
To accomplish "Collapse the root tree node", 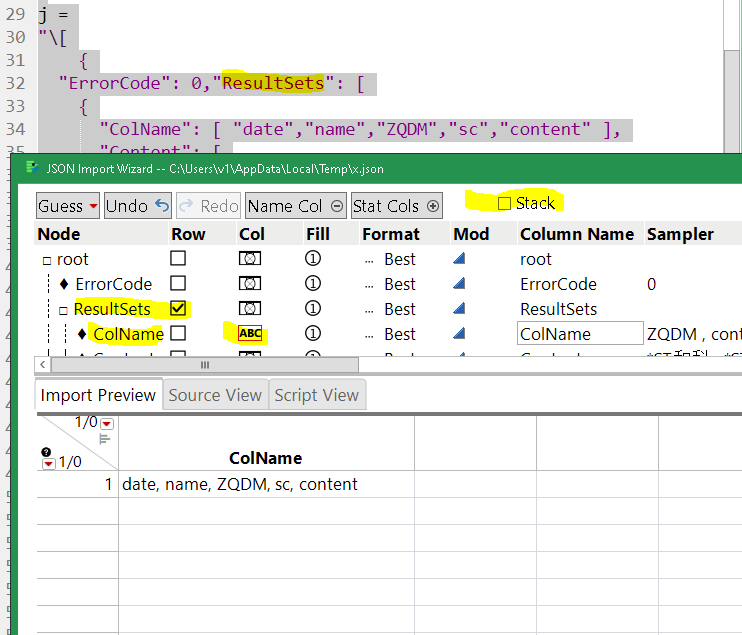I will click(x=46, y=260).
